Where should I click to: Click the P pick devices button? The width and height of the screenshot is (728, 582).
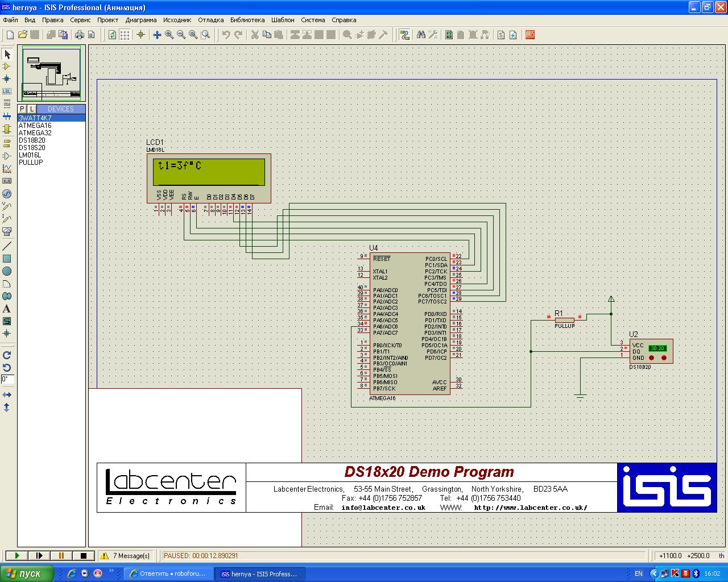click(x=22, y=109)
